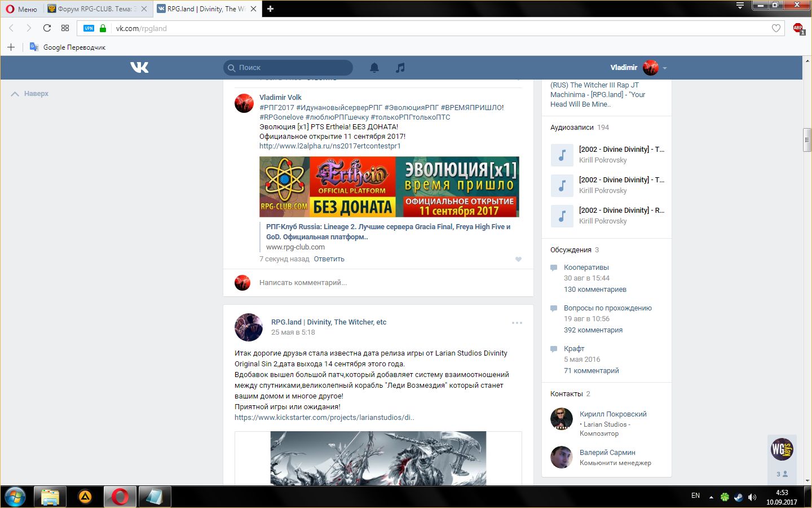
Task: Focus the VK Поиск search field
Action: click(x=288, y=68)
